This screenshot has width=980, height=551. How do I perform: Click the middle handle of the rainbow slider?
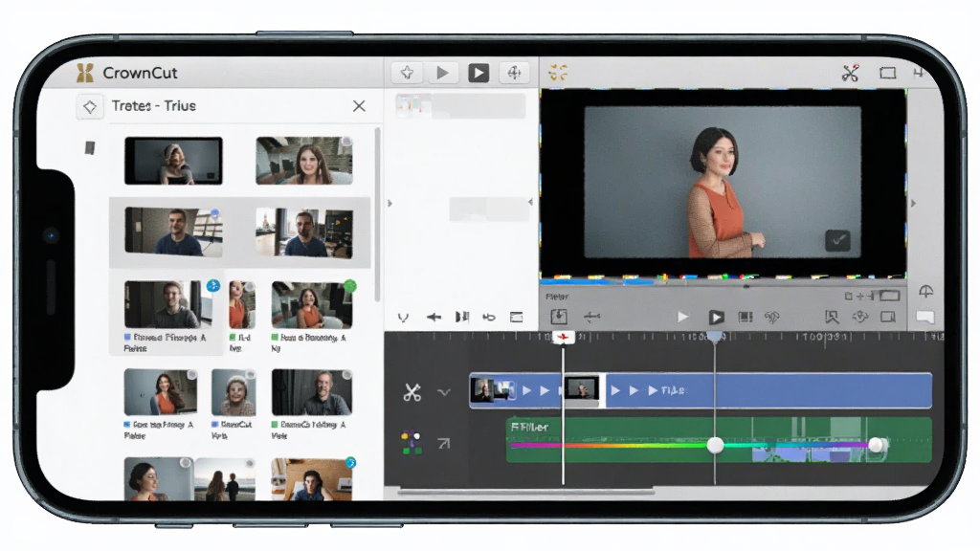(x=715, y=445)
